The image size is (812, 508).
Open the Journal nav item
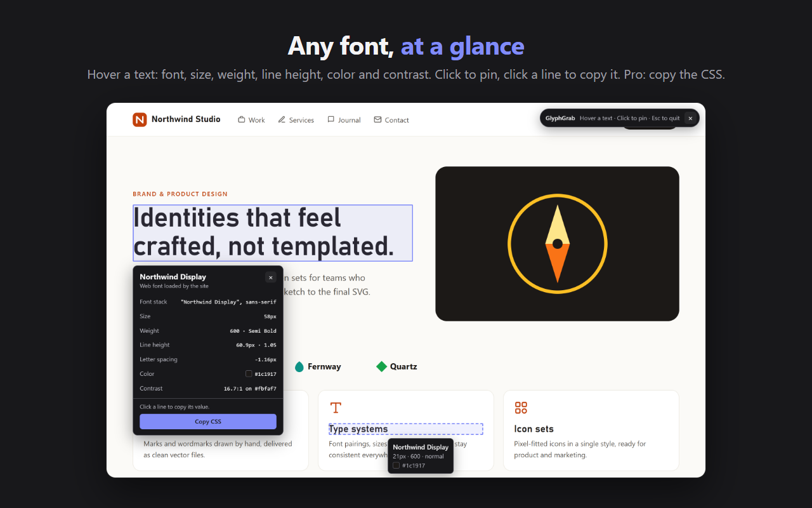[344, 120]
